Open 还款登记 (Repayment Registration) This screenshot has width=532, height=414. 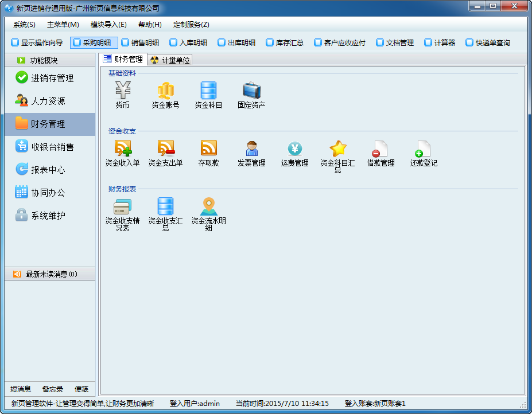click(x=423, y=150)
